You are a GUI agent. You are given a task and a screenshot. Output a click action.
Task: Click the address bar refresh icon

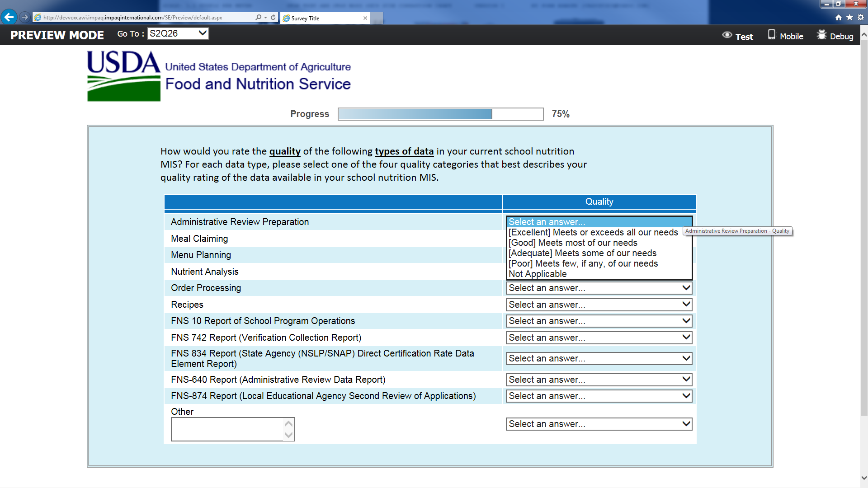273,17
